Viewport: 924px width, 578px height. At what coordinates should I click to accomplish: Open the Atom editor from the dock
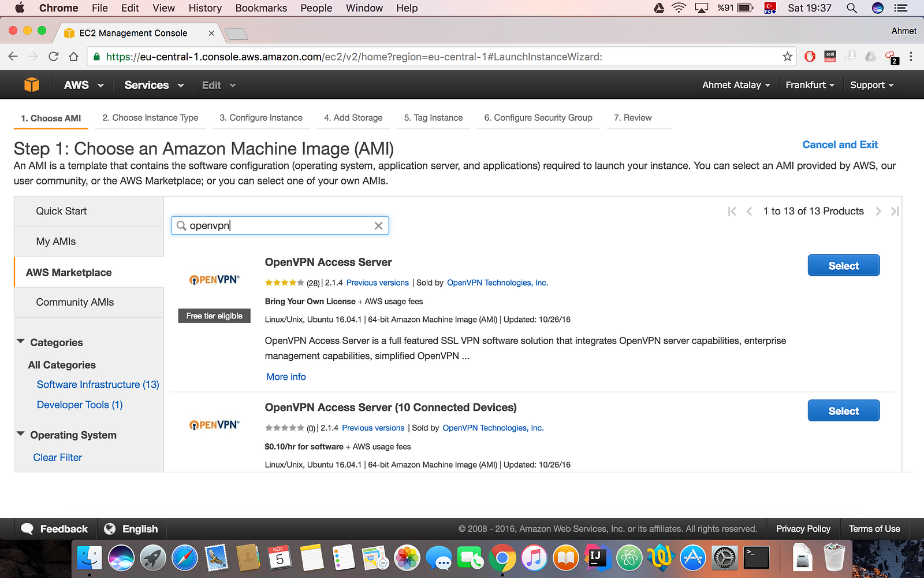629,558
